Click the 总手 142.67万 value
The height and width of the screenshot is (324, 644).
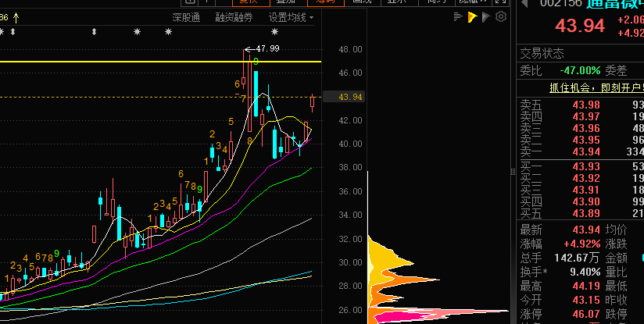point(577,258)
